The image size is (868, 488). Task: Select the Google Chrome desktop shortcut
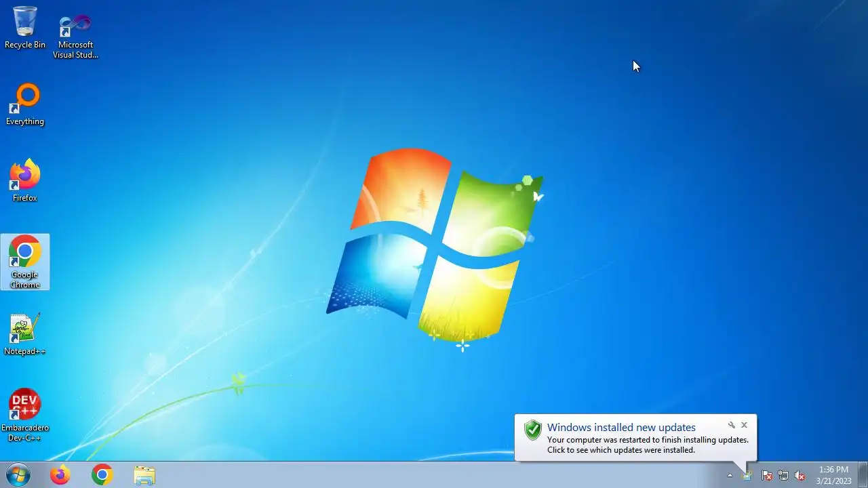tap(25, 262)
